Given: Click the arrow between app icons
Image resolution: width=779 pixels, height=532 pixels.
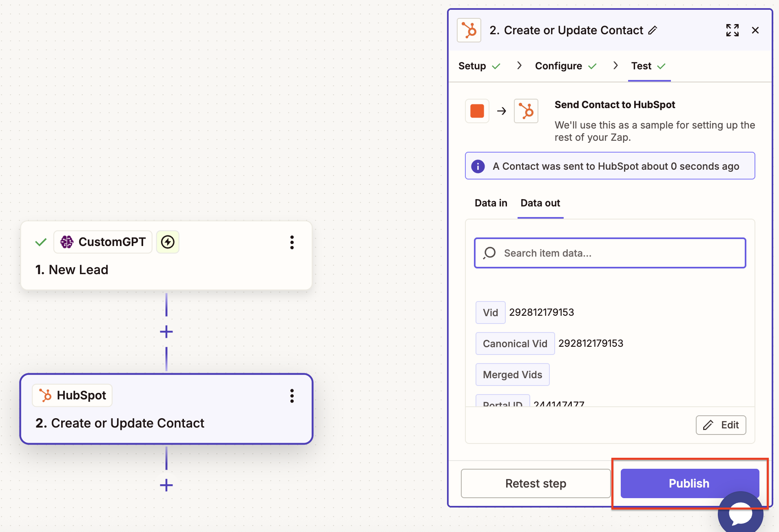Looking at the screenshot, I should click(x=502, y=111).
